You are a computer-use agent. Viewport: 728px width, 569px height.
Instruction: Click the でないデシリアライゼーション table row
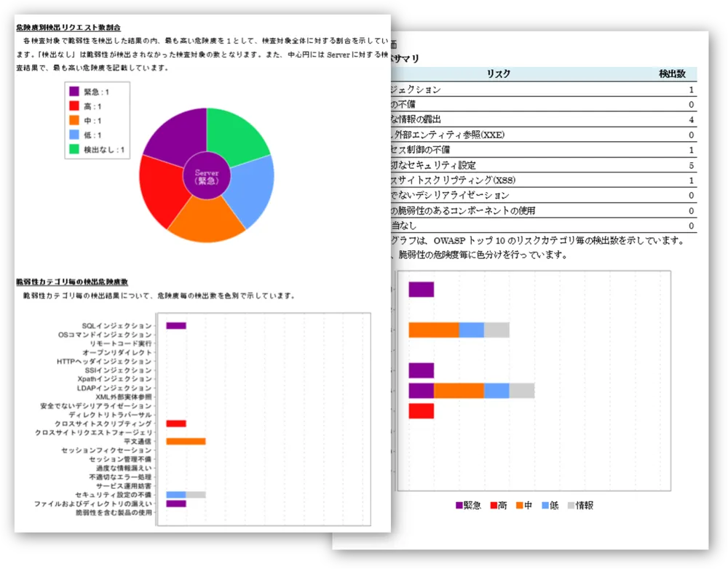[544, 196]
